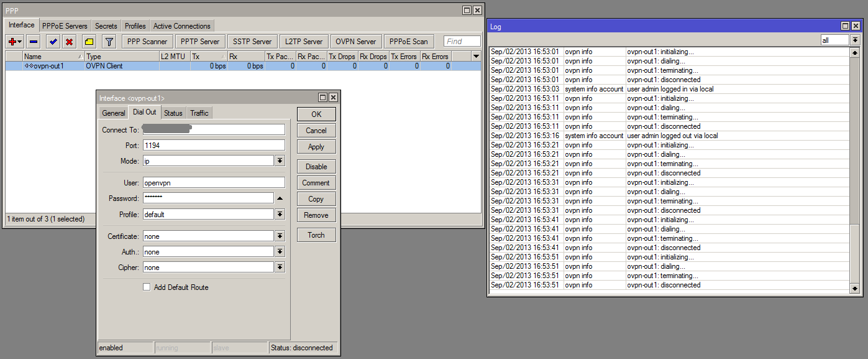This screenshot has width=868, height=359.
Task: Expand the Cipher dropdown
Action: (280, 268)
